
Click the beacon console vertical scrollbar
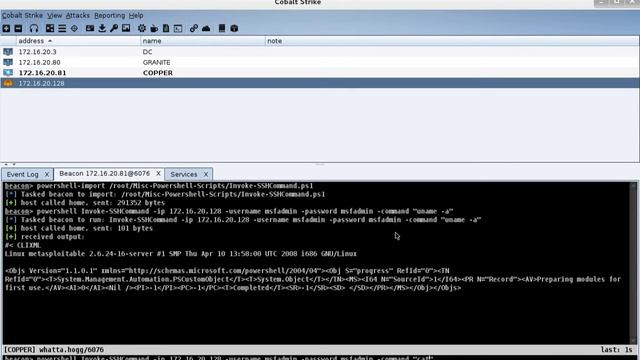[633, 263]
